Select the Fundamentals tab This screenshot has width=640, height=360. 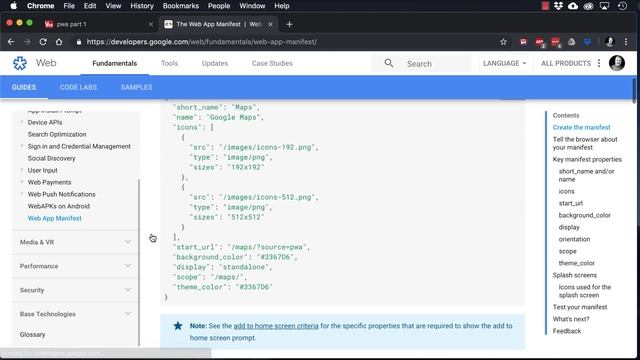tap(115, 63)
